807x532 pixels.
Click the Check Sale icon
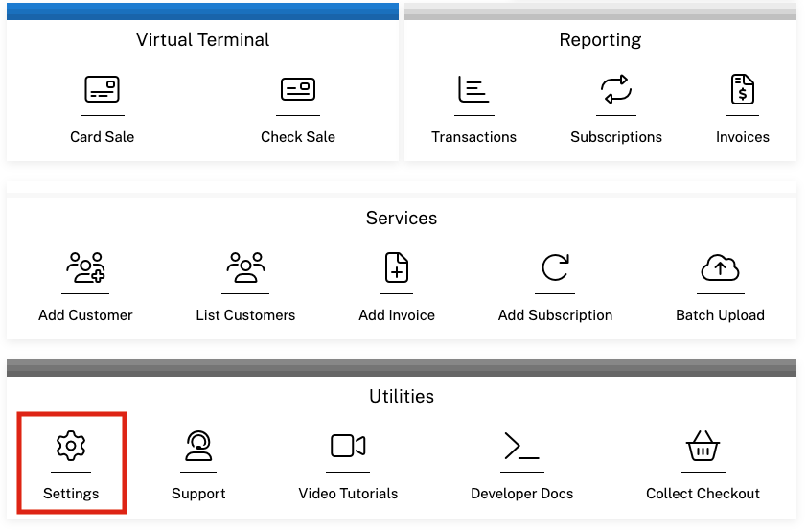coord(298,90)
